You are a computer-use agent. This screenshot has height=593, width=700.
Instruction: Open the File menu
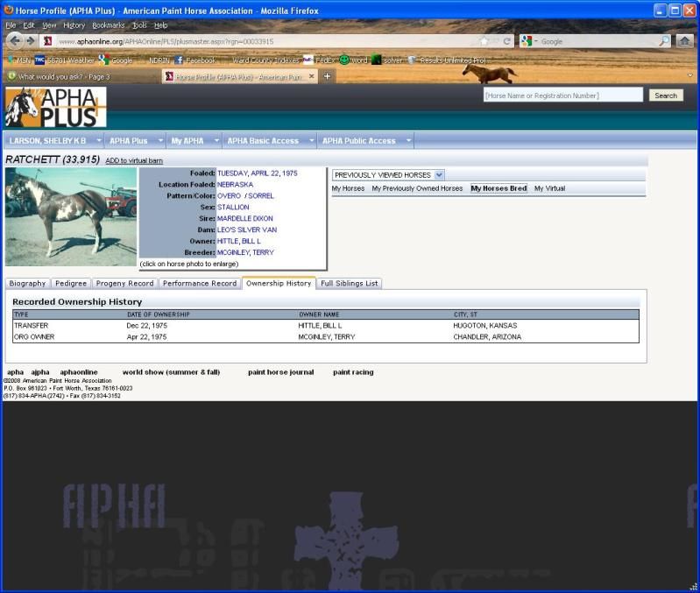(x=11, y=25)
